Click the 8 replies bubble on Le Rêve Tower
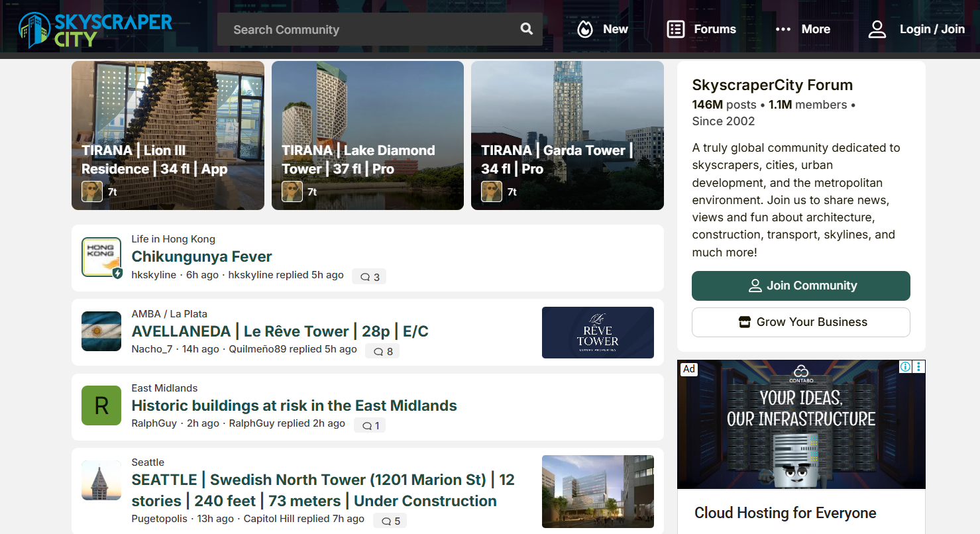Viewport: 980px width, 534px height. (x=382, y=351)
